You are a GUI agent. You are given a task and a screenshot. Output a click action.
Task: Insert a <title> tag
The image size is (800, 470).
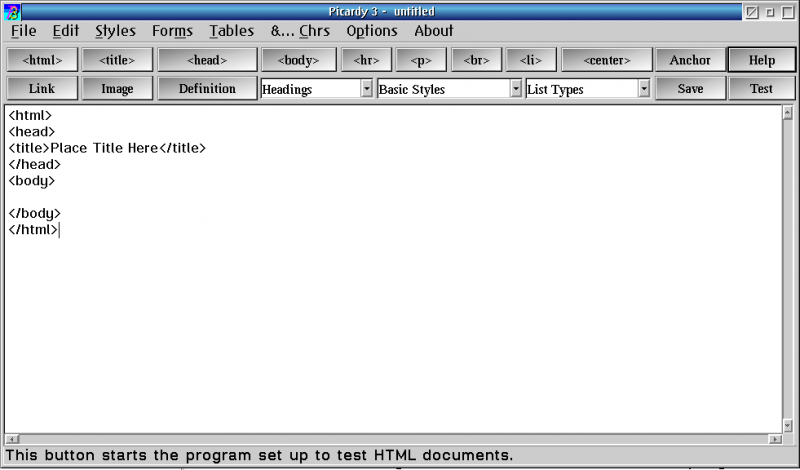point(117,60)
